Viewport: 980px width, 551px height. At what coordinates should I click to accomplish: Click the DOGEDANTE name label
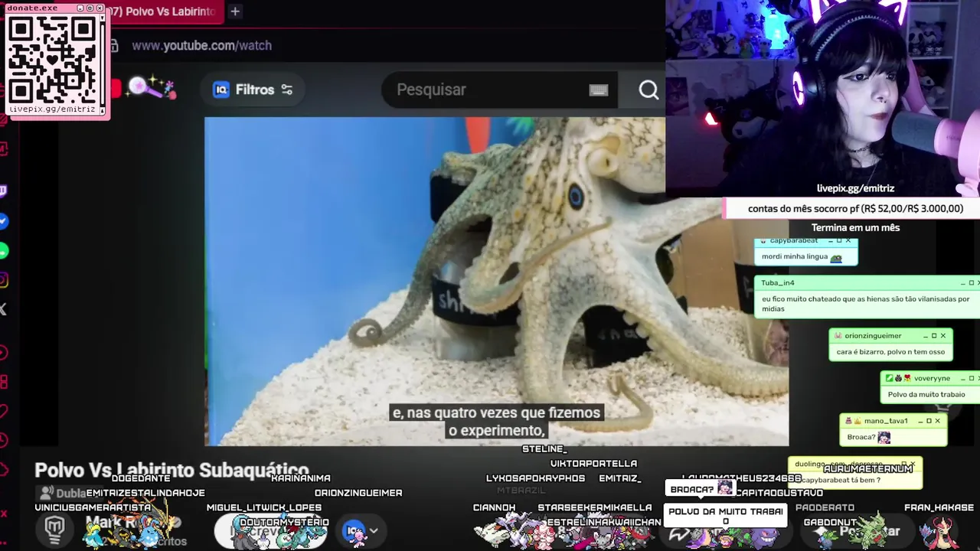pos(141,478)
